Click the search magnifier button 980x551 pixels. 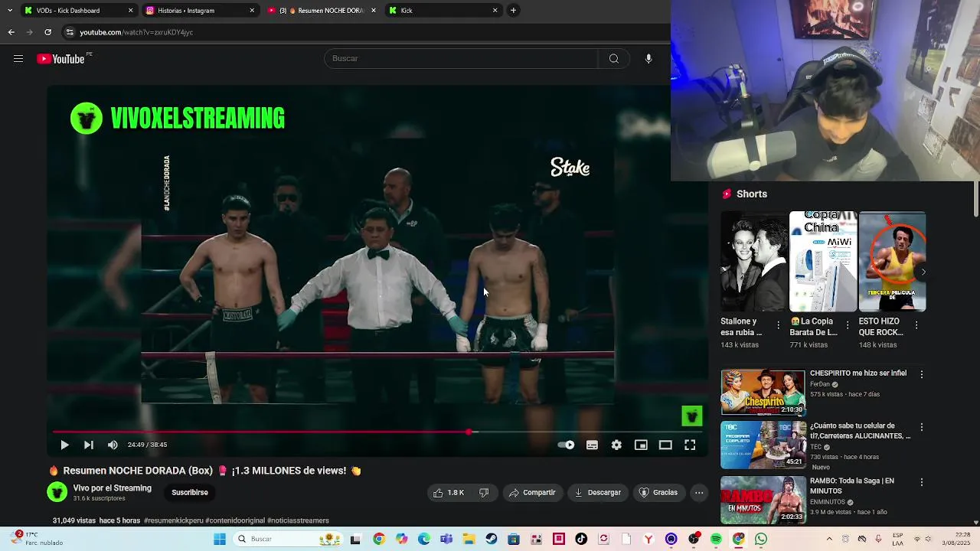point(613,59)
